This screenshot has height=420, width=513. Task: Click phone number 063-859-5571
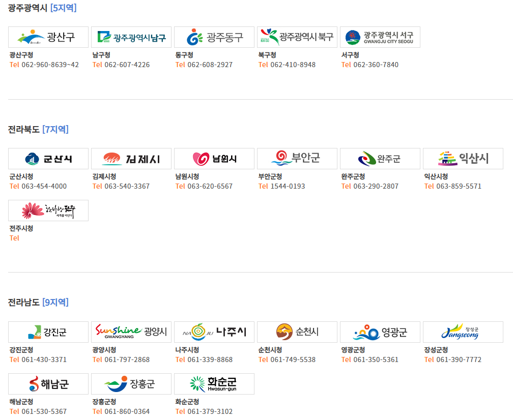[x=459, y=186]
